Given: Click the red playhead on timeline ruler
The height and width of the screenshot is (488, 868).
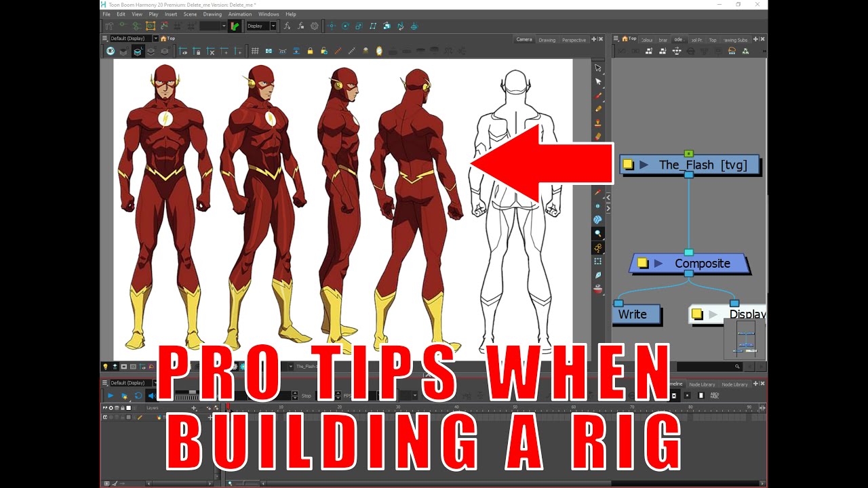Looking at the screenshot, I should pos(228,407).
